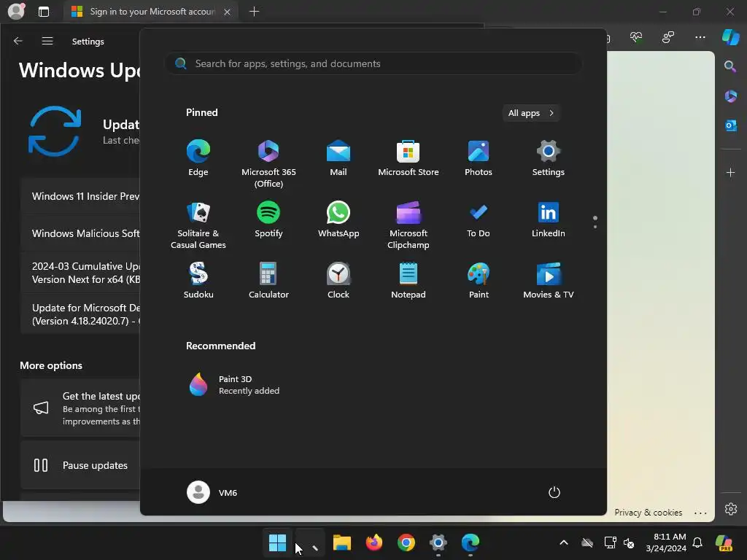
Task: Open Edge profile icon
Action: (16, 11)
